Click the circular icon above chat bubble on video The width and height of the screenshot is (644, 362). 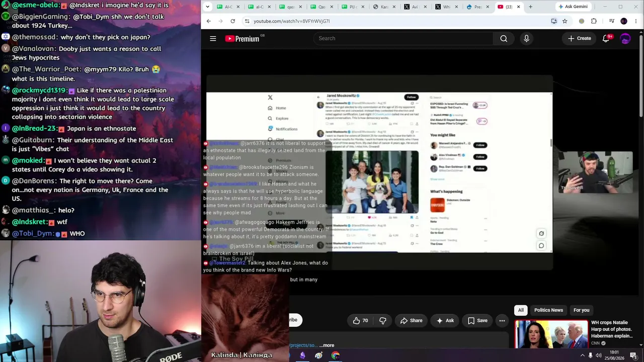[541, 233]
